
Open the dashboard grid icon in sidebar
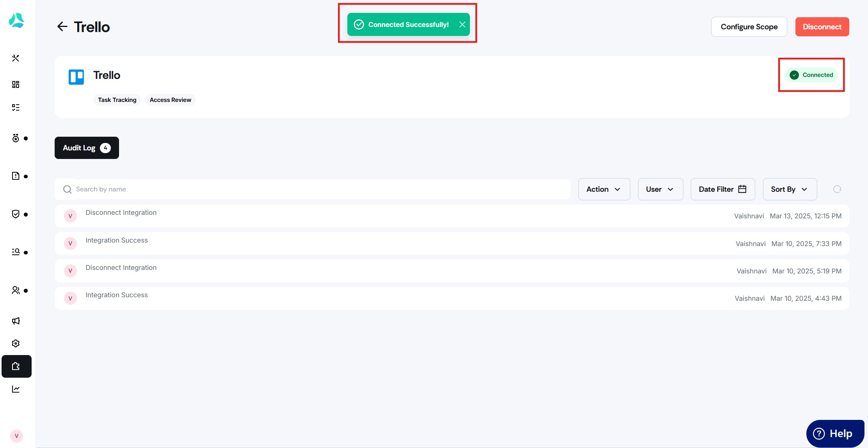click(x=16, y=84)
